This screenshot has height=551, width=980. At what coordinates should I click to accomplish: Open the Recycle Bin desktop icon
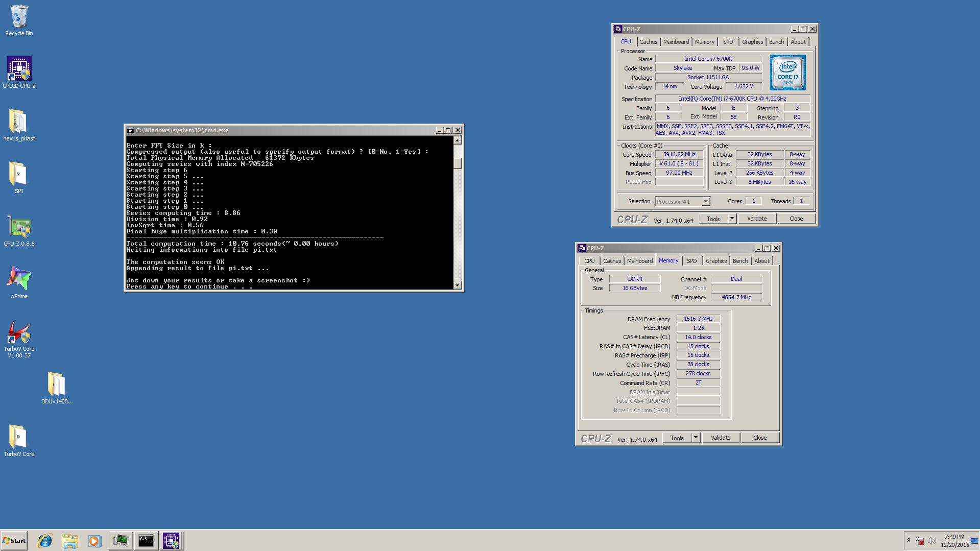pyautogui.click(x=19, y=20)
